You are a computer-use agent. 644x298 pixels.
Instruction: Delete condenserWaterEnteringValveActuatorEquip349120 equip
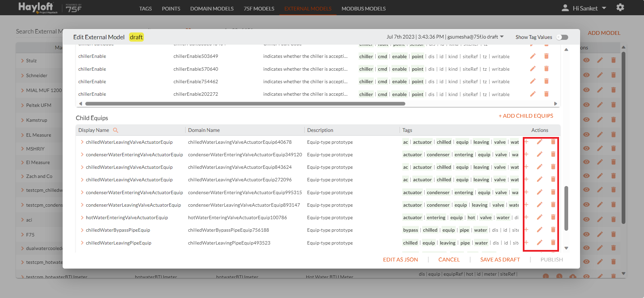pos(553,154)
